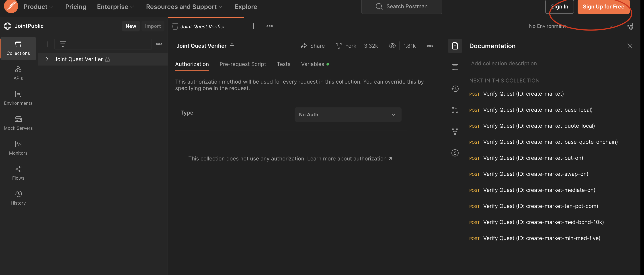Open pull requests icon in right panel
644x275 pixels.
point(455,110)
